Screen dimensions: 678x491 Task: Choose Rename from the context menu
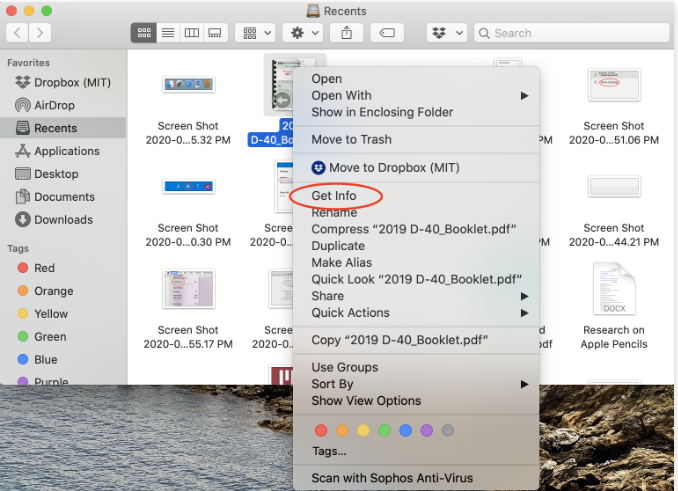click(416, 213)
